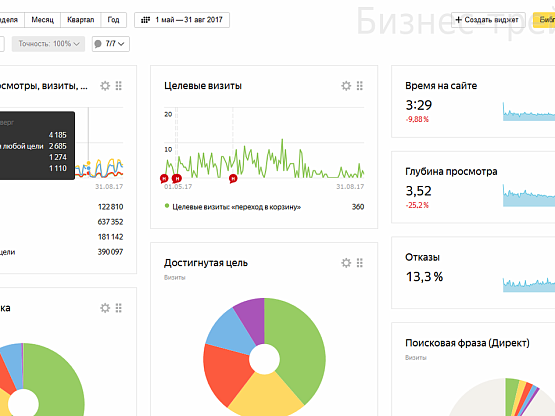
Task: Click drag handle of bottom-left pie widget
Action: 119,308
